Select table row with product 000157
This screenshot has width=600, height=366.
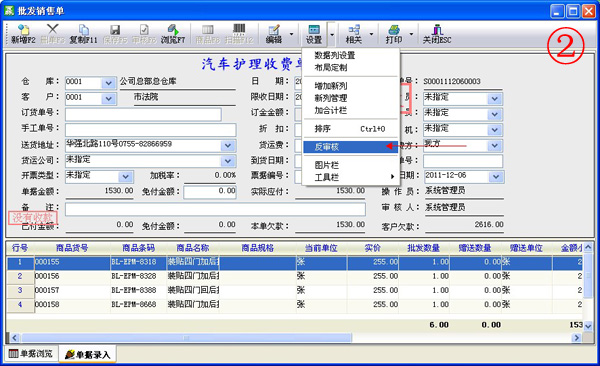294,291
